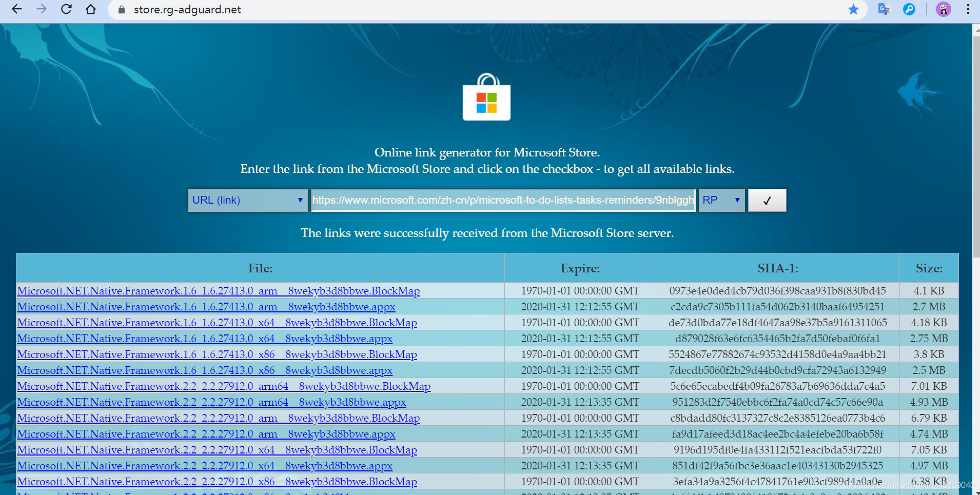Open Framework.1.6 arm BlockMap link
Viewport: 980px width, 495px height.
pos(219,291)
